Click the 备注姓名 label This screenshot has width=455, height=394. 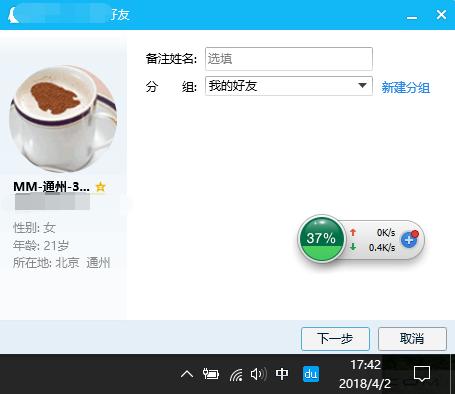coord(171,59)
